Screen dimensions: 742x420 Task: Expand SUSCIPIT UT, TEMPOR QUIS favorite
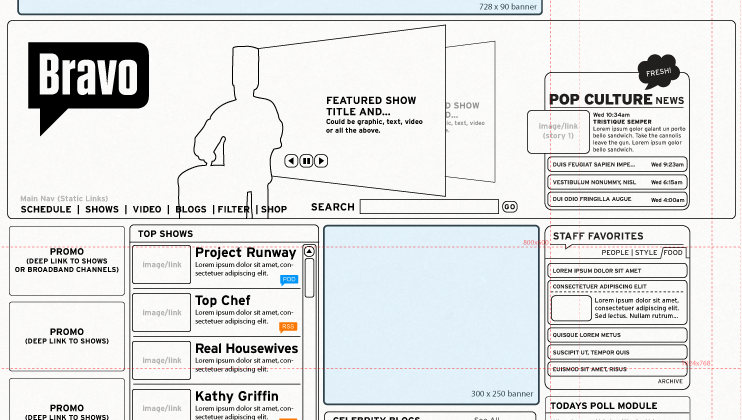(618, 352)
